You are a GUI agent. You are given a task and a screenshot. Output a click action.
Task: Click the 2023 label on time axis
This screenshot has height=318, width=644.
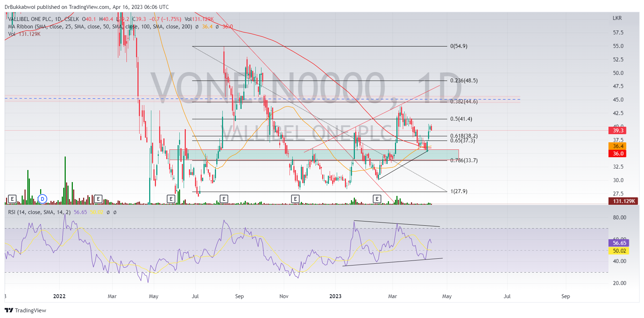click(335, 296)
